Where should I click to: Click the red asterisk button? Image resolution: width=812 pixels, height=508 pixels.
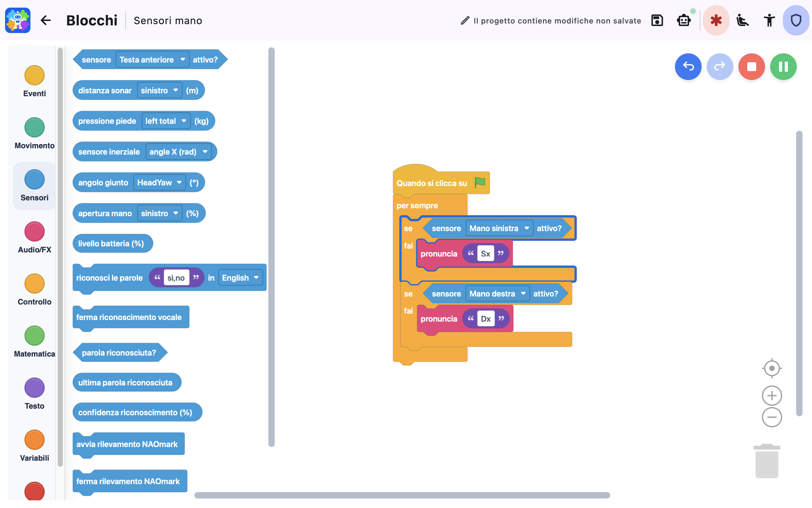[x=716, y=20]
